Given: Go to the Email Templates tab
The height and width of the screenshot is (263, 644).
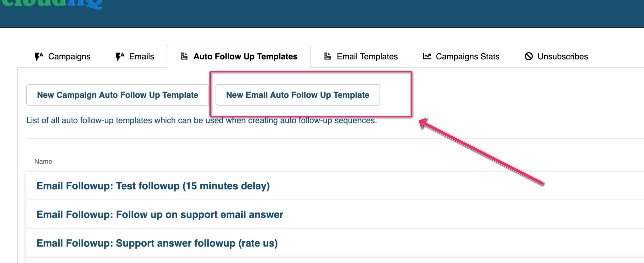Looking at the screenshot, I should pos(361,56).
